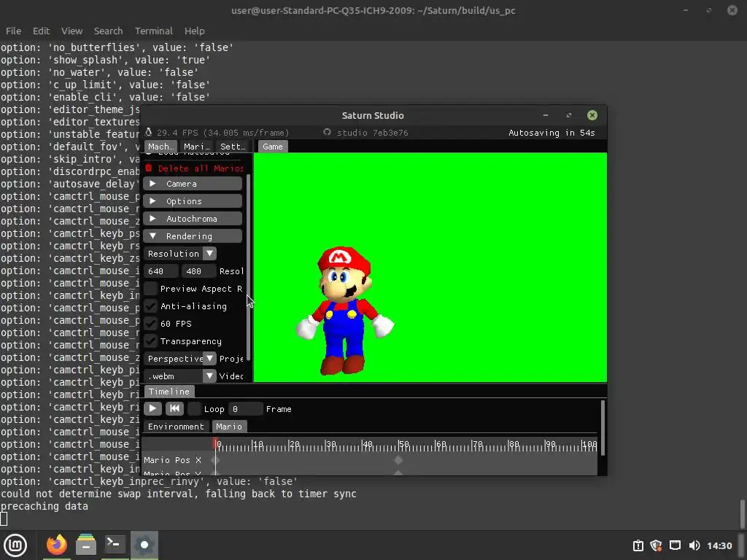
Task: Disable the Anti-aliasing checkbox
Action: [150, 306]
